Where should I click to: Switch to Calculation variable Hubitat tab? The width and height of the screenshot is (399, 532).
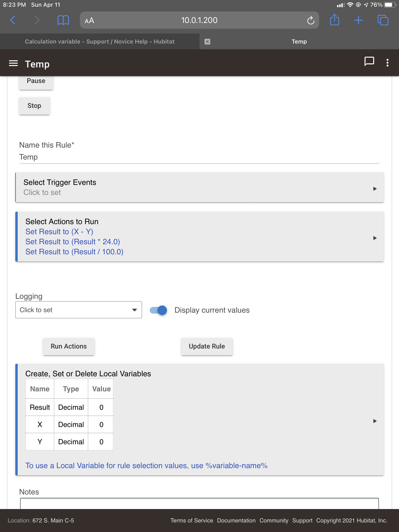[100, 42]
